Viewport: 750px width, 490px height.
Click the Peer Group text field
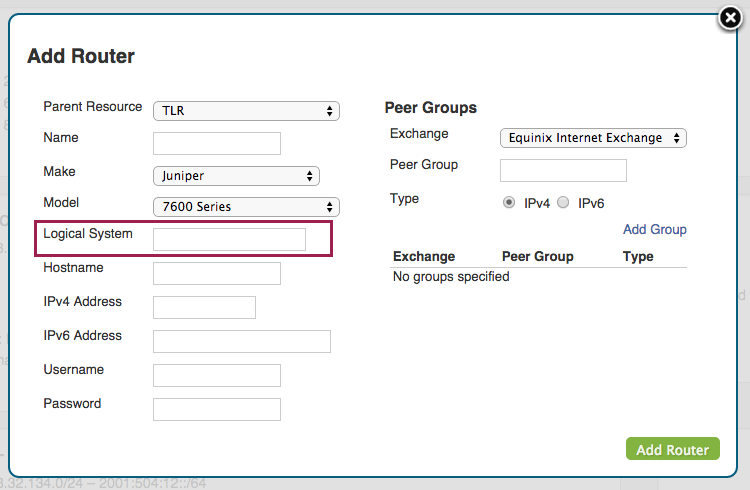[x=563, y=170]
